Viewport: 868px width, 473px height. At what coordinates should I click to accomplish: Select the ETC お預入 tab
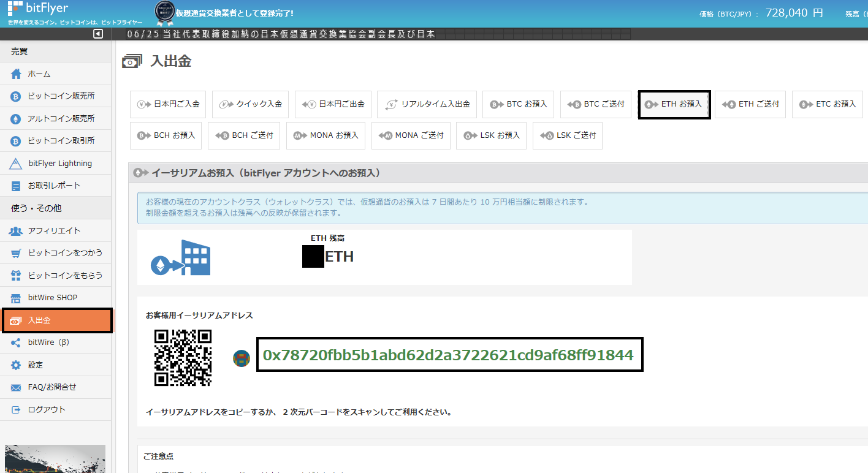828,104
